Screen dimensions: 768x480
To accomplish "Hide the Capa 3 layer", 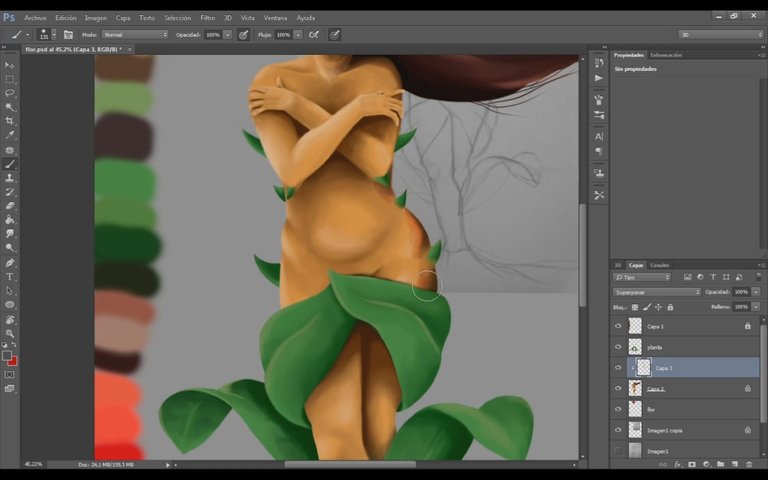I will (618, 367).
